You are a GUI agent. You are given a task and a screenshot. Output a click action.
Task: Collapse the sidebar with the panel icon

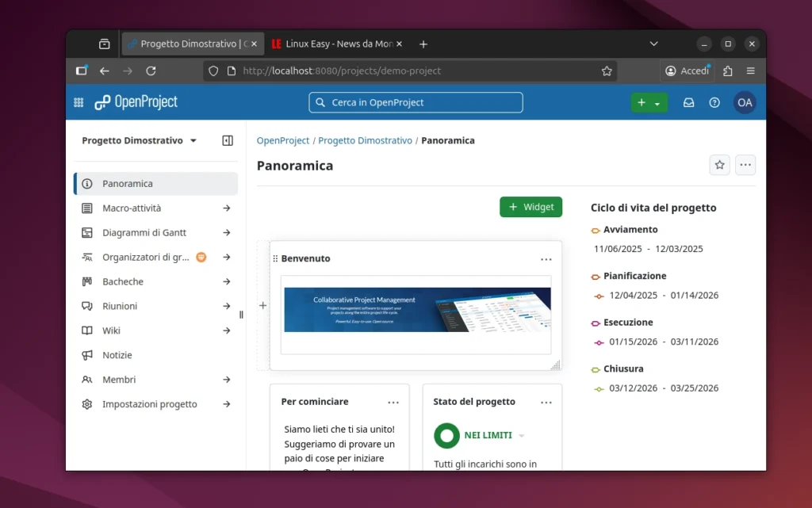coord(228,140)
